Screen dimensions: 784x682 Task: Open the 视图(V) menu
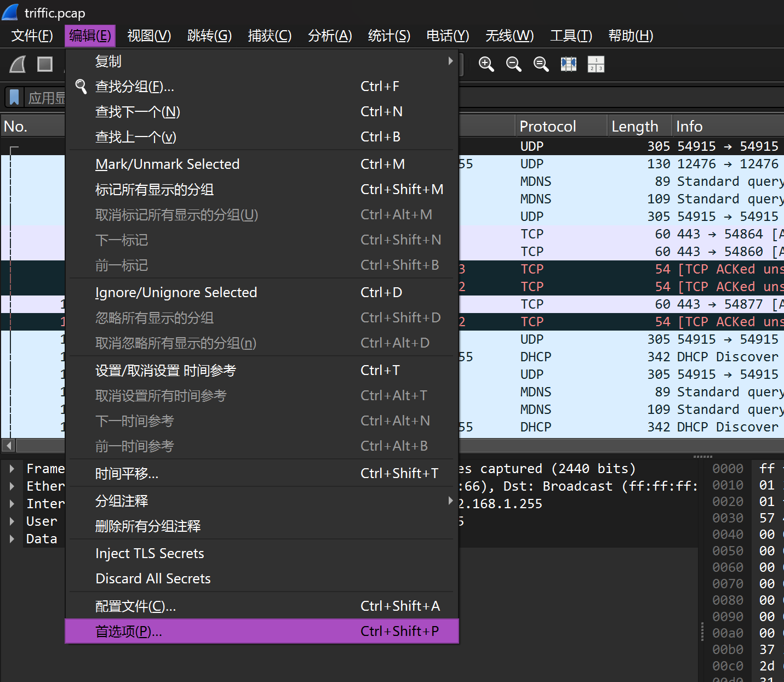point(149,36)
